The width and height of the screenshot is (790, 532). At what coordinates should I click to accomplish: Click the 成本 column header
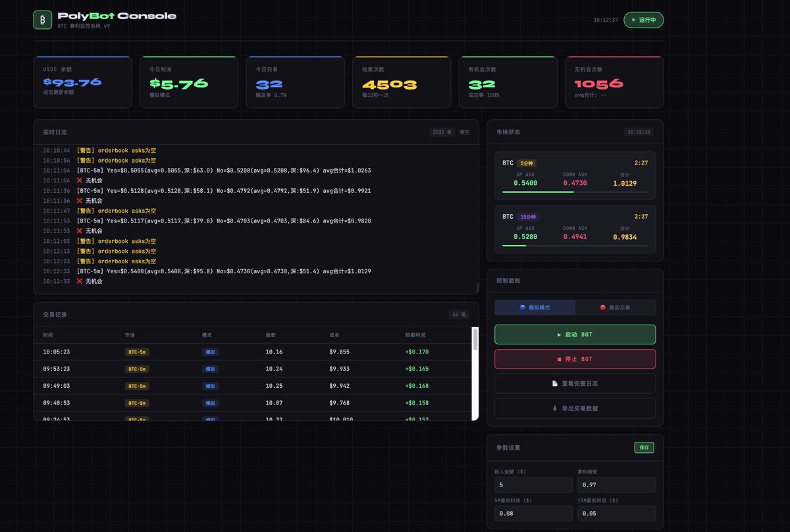[334, 335]
